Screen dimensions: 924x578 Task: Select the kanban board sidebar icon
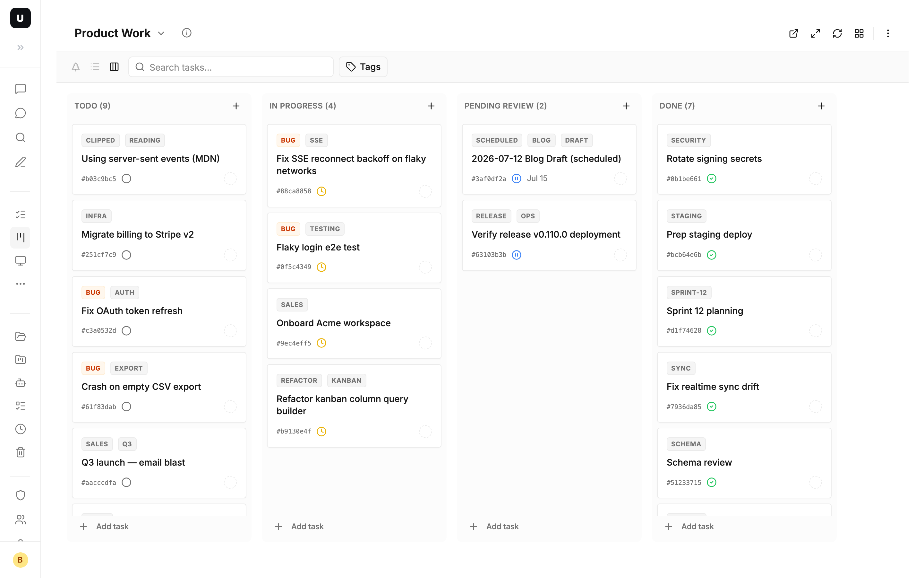point(20,237)
